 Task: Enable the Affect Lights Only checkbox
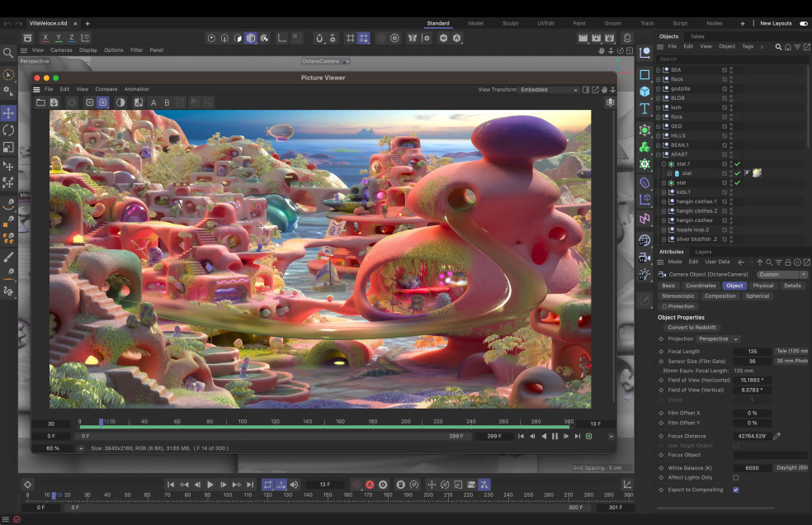(735, 477)
